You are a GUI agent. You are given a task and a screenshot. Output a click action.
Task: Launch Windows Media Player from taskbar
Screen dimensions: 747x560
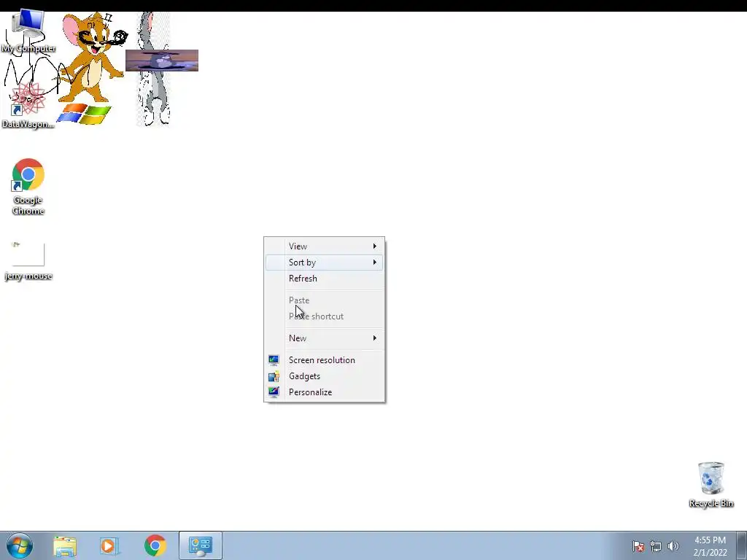pos(109,545)
